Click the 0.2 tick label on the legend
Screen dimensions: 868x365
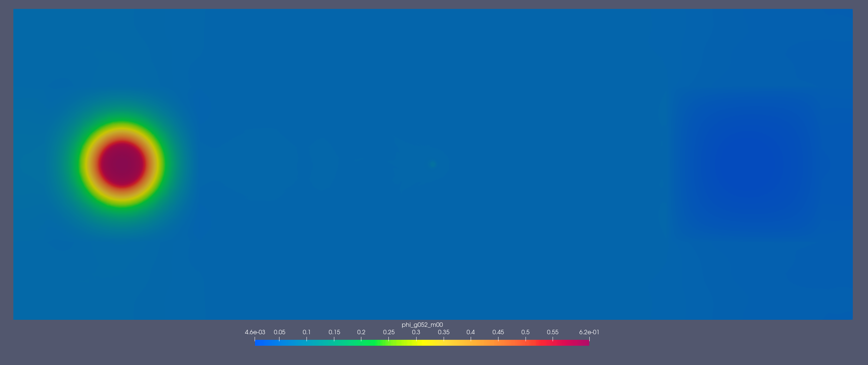click(361, 332)
